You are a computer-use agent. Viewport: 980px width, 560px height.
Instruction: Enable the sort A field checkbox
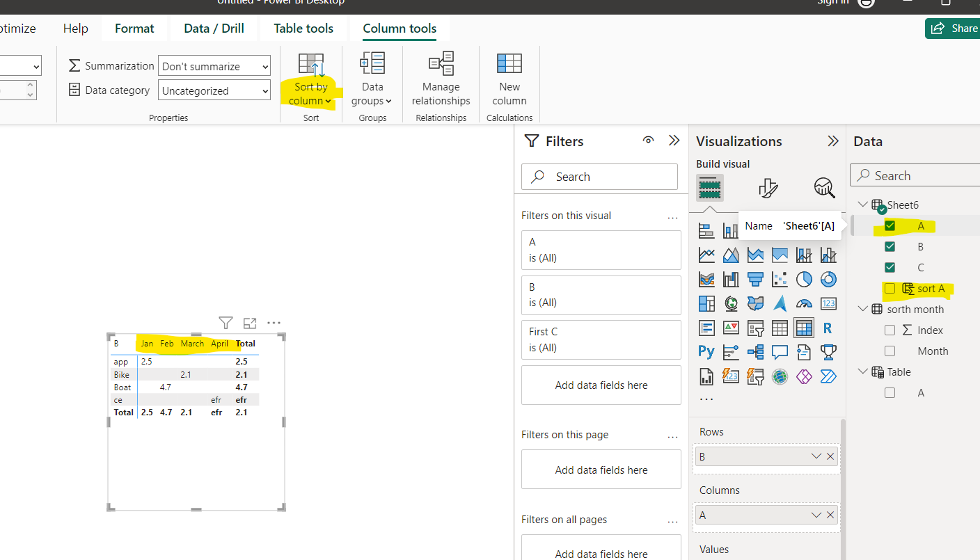click(x=890, y=288)
